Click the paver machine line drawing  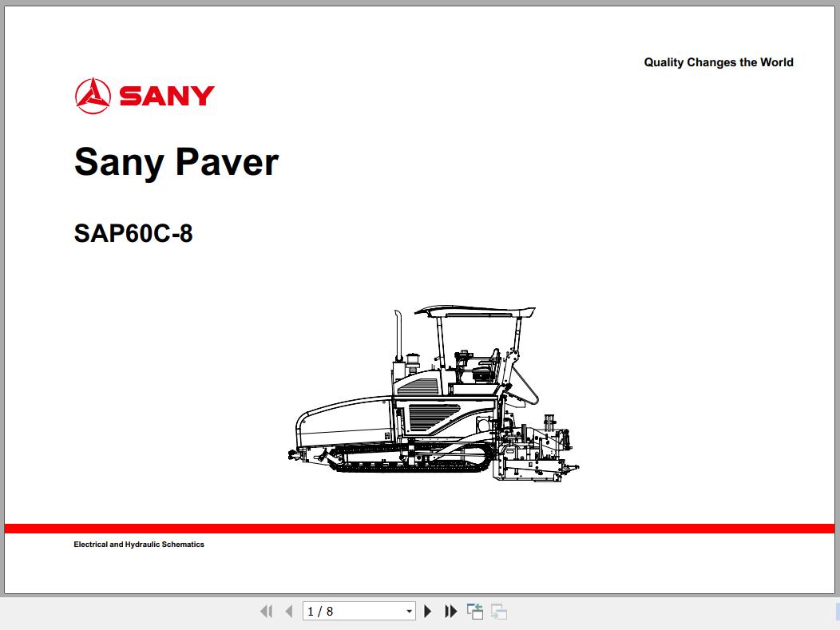[x=433, y=394]
